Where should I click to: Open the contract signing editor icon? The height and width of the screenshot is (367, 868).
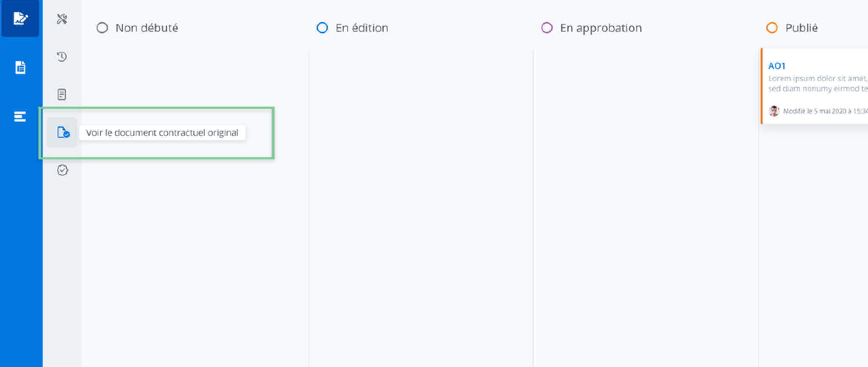click(x=20, y=18)
